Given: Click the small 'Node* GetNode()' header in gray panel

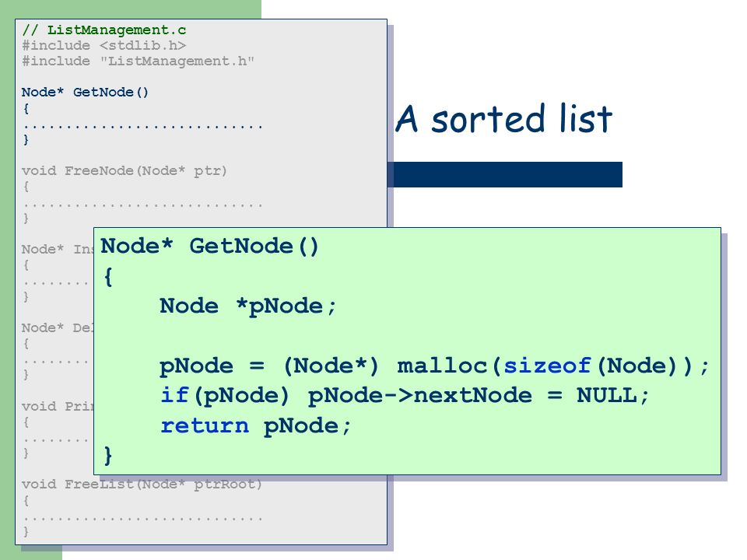Looking at the screenshot, I should pos(86,93).
